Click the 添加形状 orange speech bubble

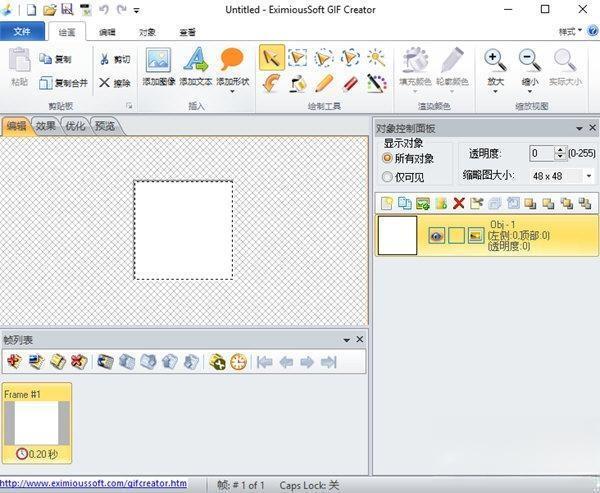(x=232, y=59)
